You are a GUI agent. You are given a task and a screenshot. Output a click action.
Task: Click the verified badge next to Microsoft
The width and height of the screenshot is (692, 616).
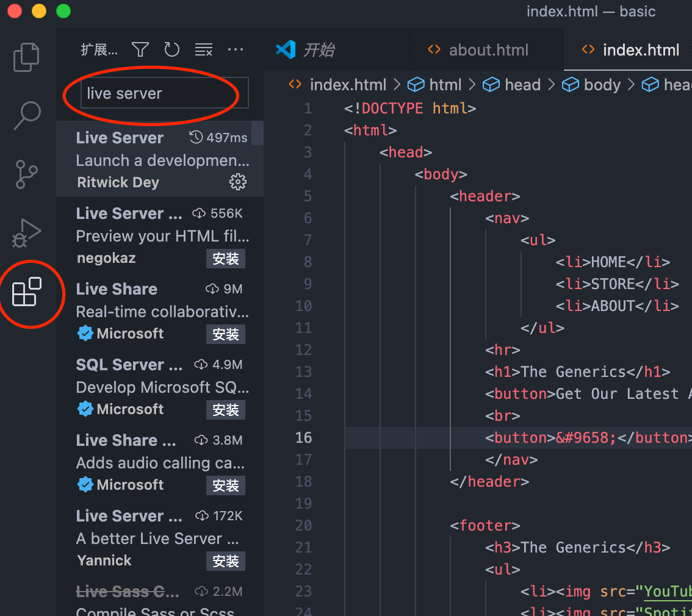pyautogui.click(x=85, y=334)
